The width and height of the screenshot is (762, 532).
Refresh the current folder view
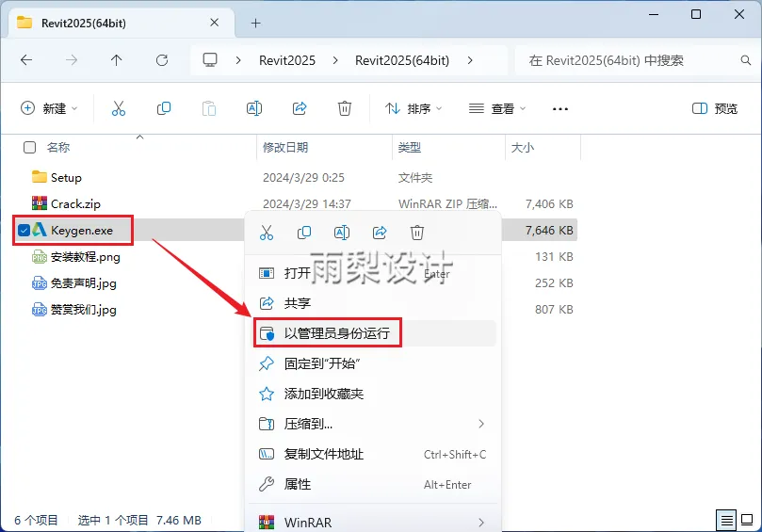(162, 60)
